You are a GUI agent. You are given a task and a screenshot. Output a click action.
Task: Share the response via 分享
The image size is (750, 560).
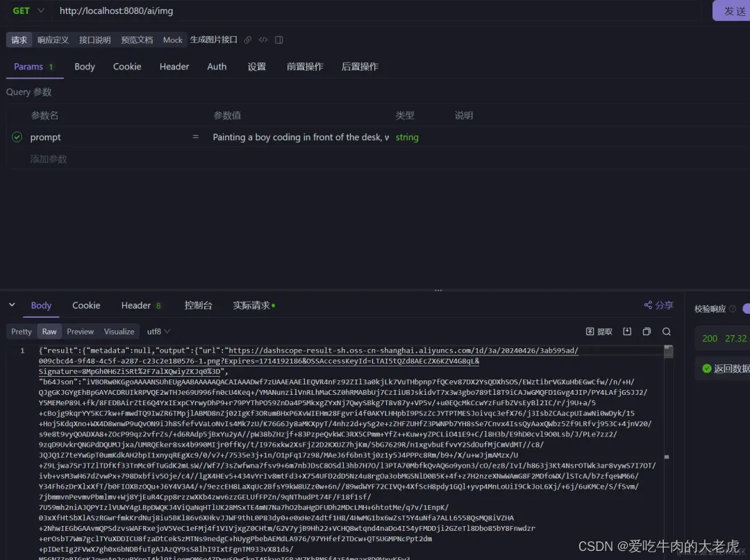pyautogui.click(x=658, y=305)
